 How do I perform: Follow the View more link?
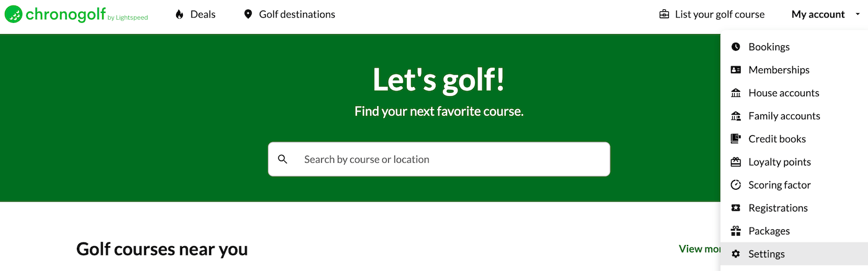[699, 249]
